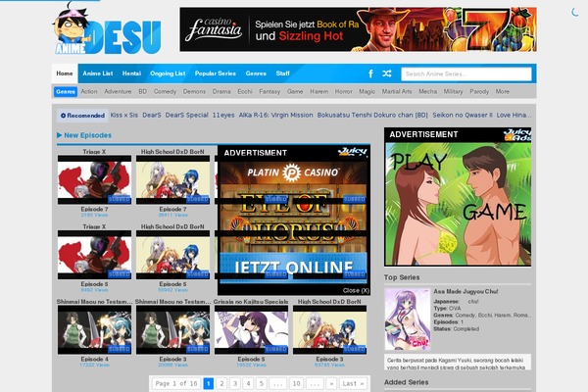The height and width of the screenshot is (392, 588).
Task: Open the Hentai menu item
Action: 131,73
